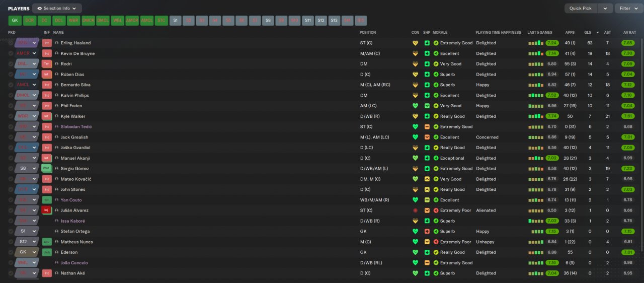Click Matheus Nunes' red morale icon
This screenshot has height=283, width=644.
click(436, 242)
